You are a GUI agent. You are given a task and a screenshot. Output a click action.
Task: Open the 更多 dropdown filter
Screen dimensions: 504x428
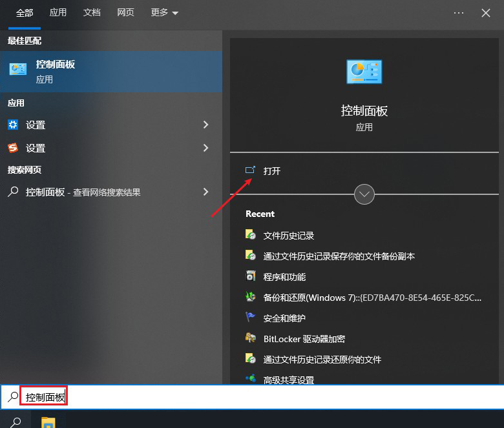point(164,13)
